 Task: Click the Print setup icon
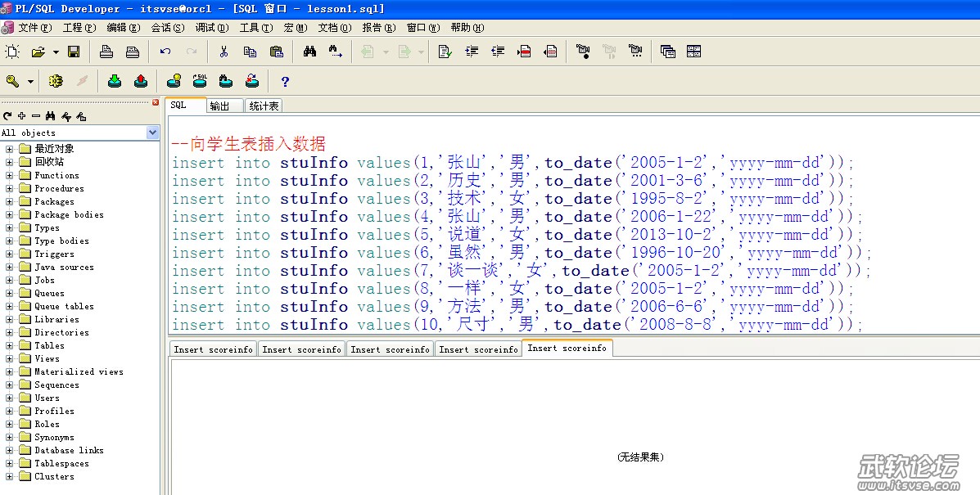(133, 52)
